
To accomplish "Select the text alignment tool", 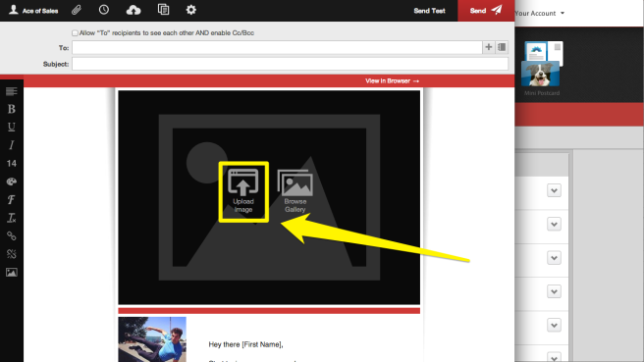I will 12,91.
